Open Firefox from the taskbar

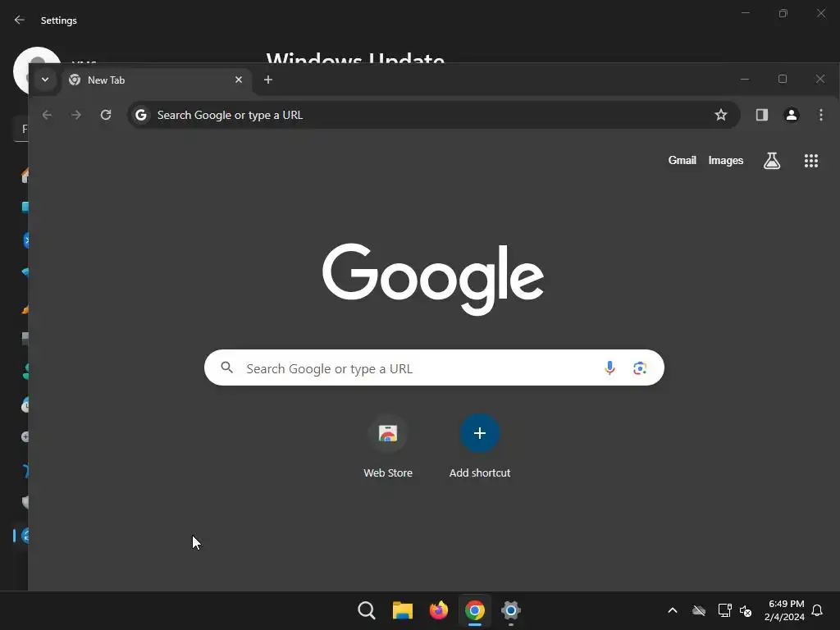(x=439, y=610)
